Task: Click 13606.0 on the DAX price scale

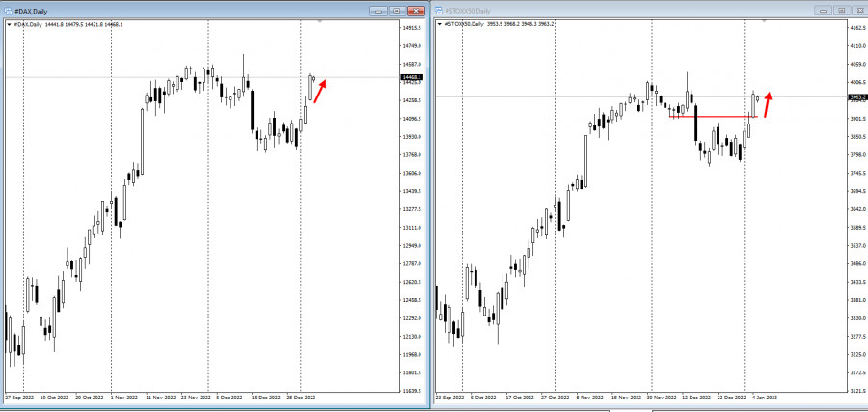Action: [414, 173]
